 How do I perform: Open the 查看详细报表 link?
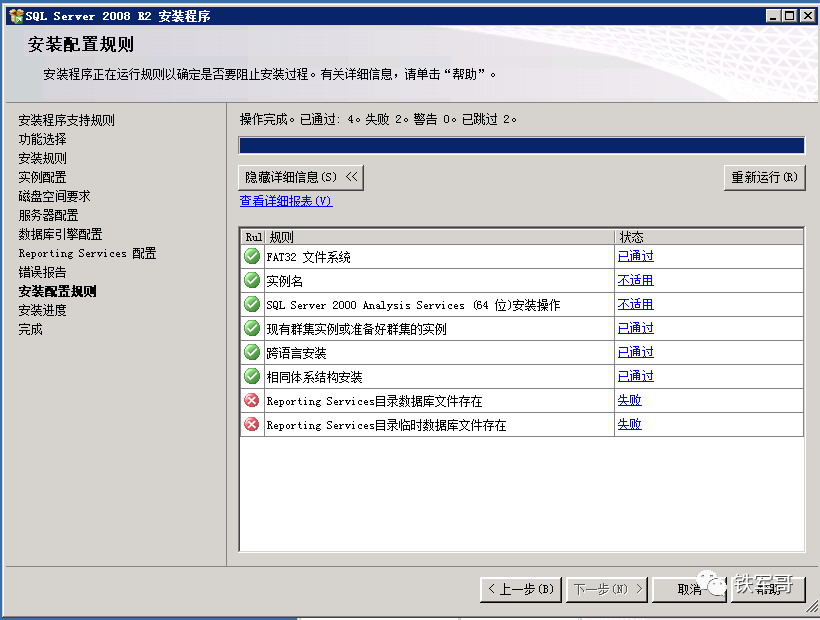285,201
